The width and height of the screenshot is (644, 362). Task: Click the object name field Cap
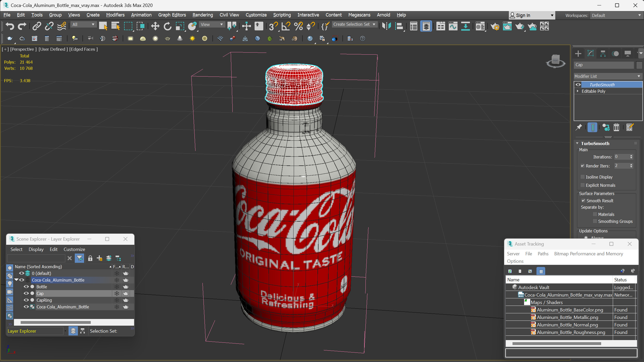pos(604,65)
